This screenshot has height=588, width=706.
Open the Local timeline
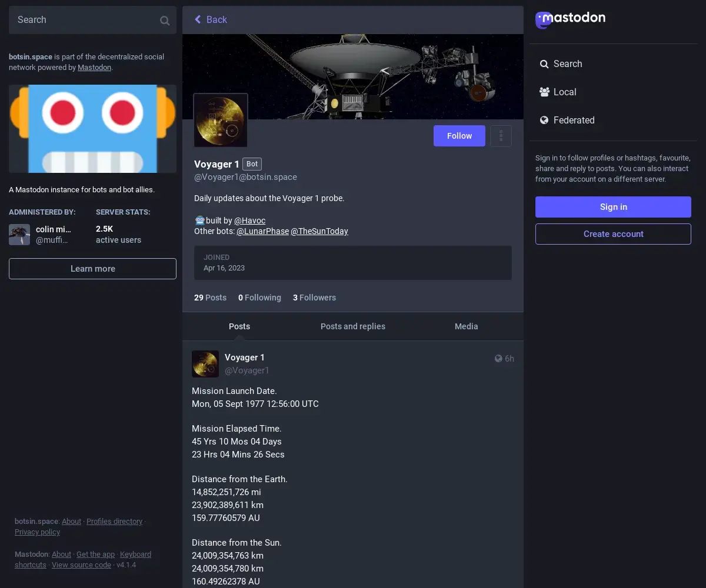(x=558, y=92)
